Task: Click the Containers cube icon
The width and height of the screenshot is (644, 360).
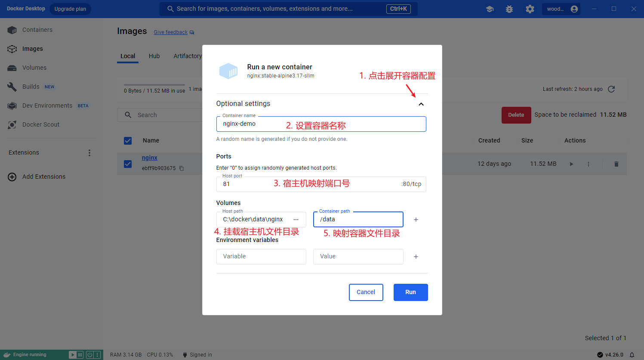Action: [12, 30]
